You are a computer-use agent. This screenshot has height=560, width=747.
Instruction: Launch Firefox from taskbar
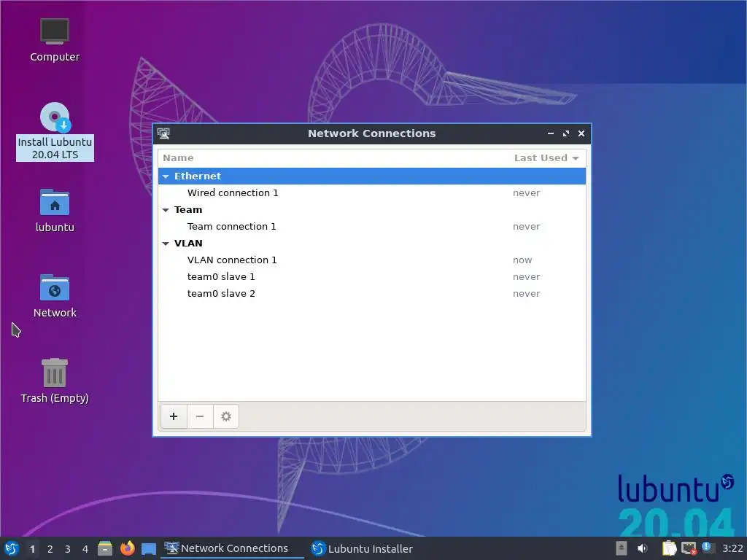(x=127, y=548)
